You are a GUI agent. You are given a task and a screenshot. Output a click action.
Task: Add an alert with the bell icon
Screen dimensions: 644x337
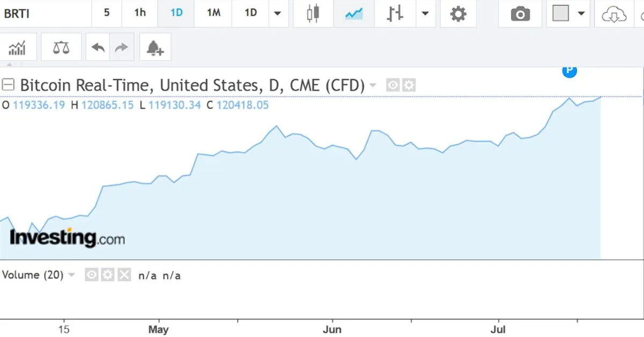pyautogui.click(x=155, y=48)
